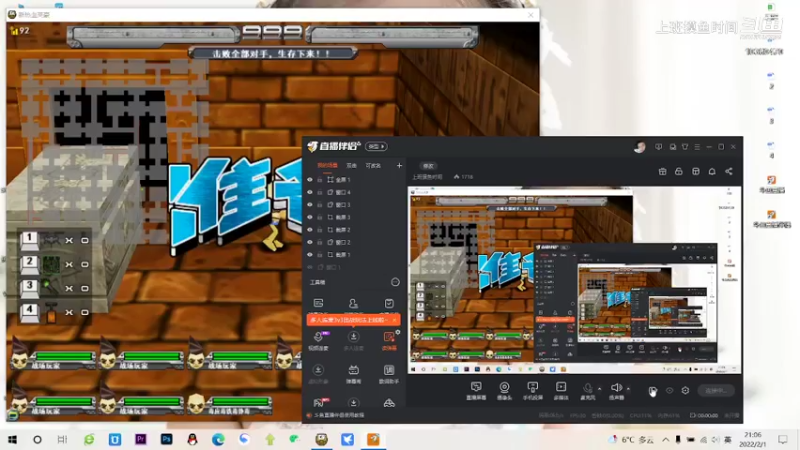The width and height of the screenshot is (800, 450).
Task: Open the skin shirt icon in title bar
Action: [x=685, y=147]
